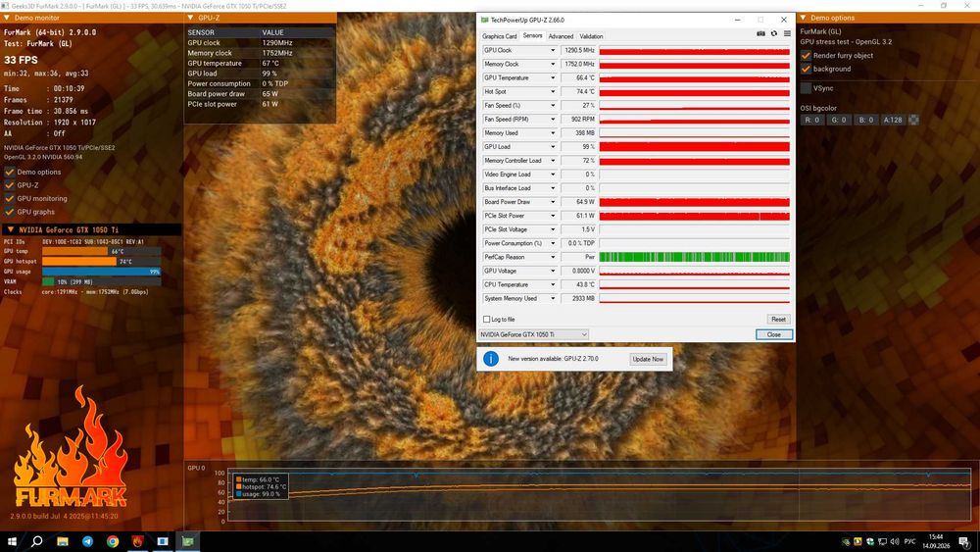This screenshot has width=980, height=552.
Task: Click the CPU Temperature value 43.8 °C
Action: point(579,284)
